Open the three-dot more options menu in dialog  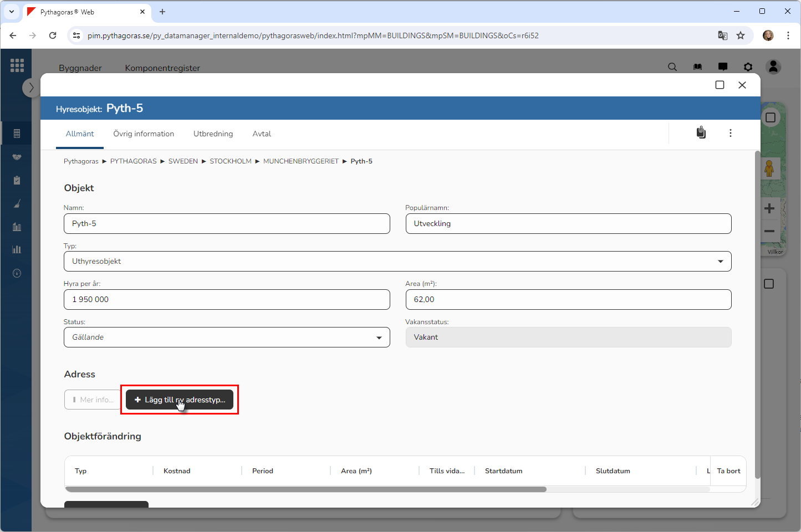pos(730,133)
